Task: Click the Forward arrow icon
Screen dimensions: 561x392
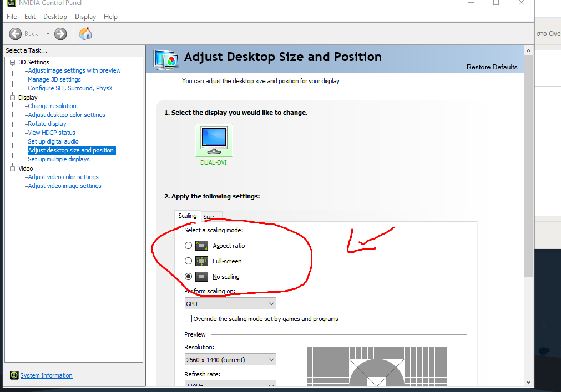Action: [60, 34]
